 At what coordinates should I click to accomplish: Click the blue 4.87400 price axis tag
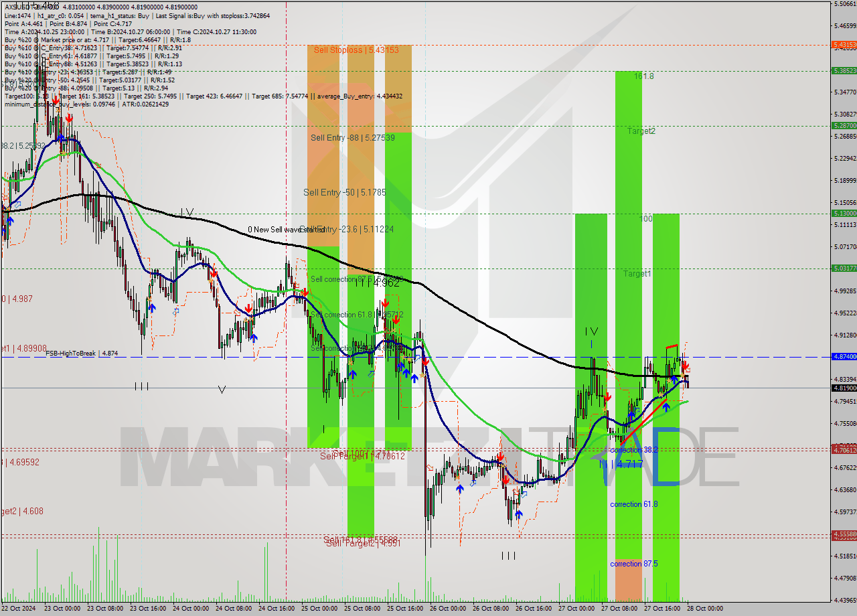tap(844, 357)
